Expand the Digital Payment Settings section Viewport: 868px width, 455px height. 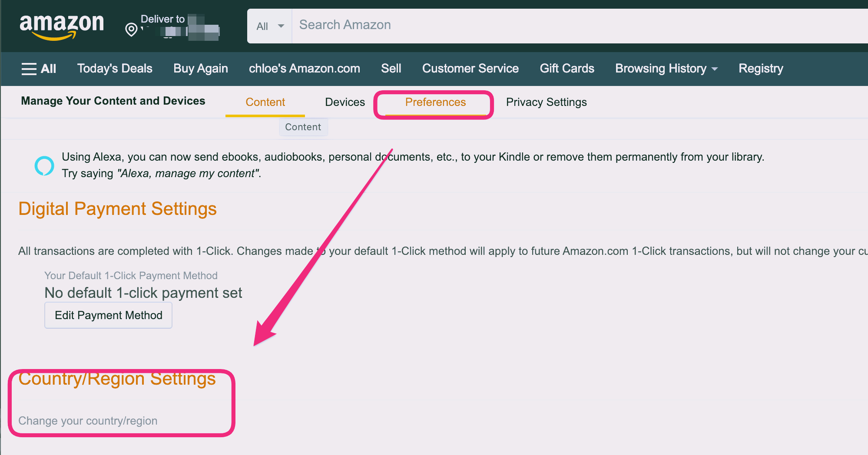pos(117,209)
